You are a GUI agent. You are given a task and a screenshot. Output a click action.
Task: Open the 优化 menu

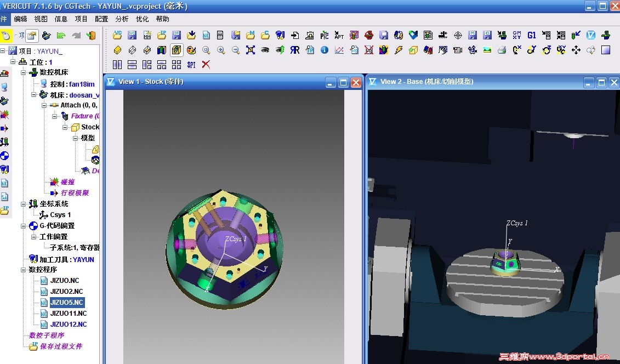(x=142, y=19)
